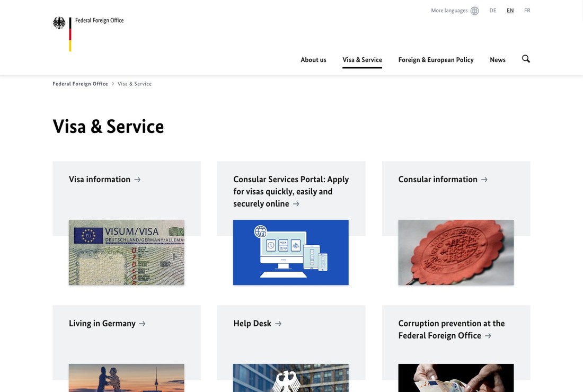The image size is (583, 392).
Task: Open the Consular information heading link
Action: pyautogui.click(x=438, y=180)
